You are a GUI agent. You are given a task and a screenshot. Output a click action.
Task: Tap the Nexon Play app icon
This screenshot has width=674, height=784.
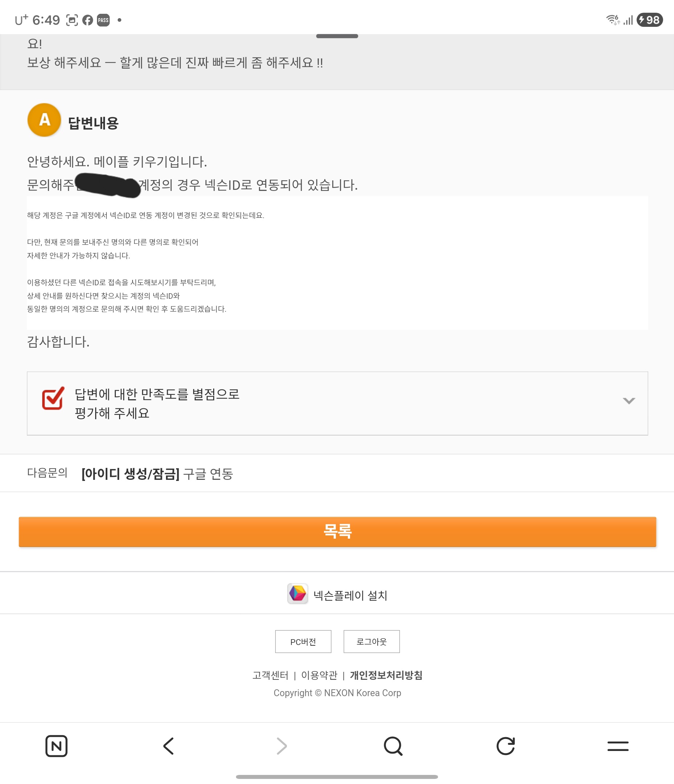tap(297, 593)
